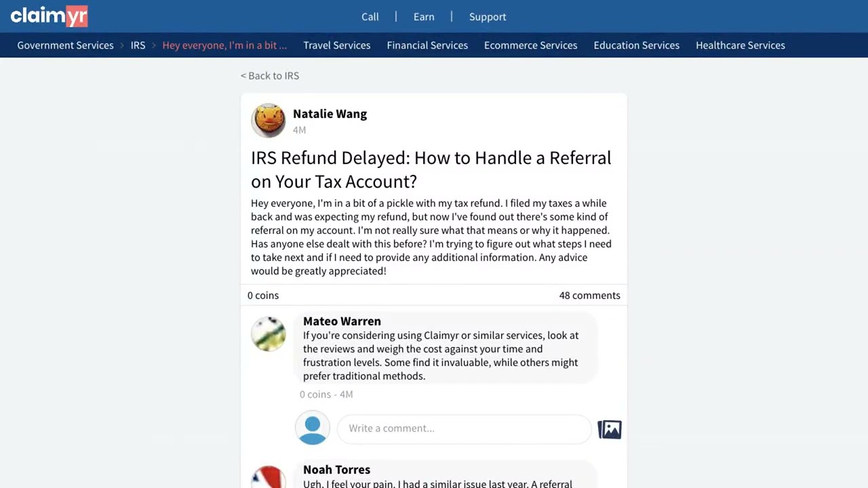The image size is (868, 488).
Task: Open the Travel Services category
Action: pos(337,45)
